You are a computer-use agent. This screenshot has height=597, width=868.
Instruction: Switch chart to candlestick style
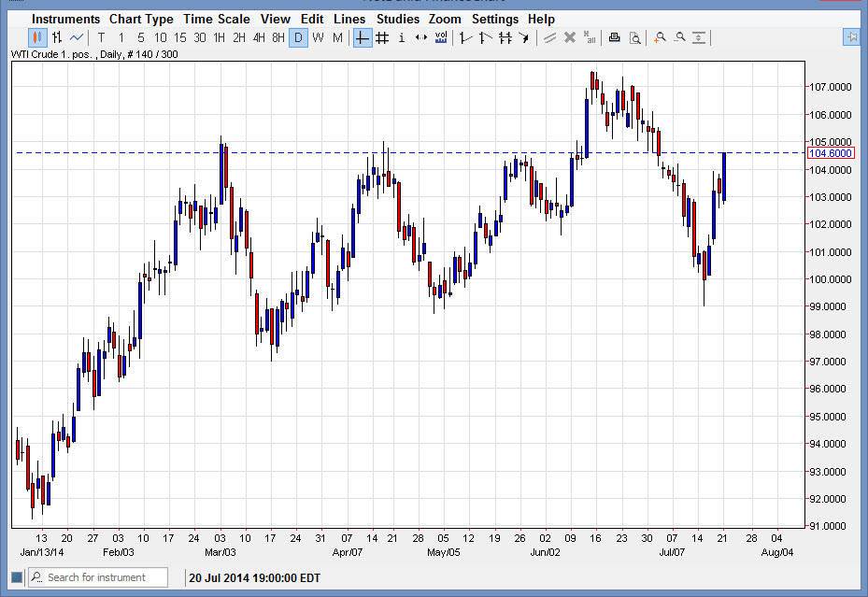(x=36, y=37)
